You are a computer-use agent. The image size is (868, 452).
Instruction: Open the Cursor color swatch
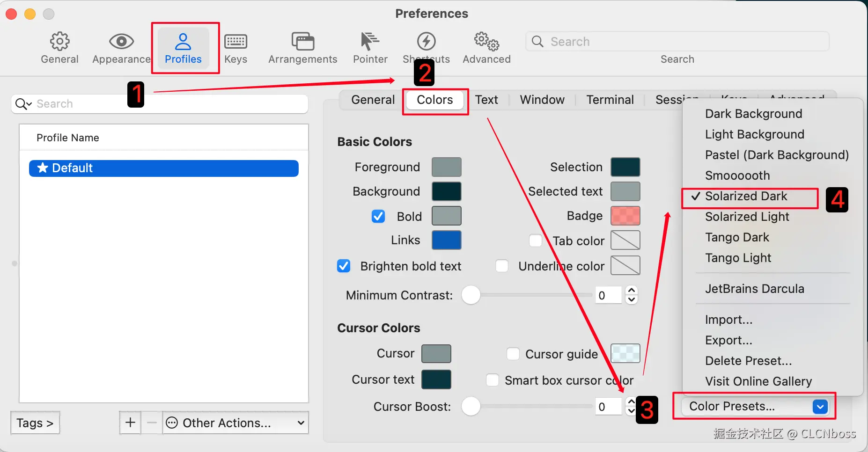[x=436, y=354]
